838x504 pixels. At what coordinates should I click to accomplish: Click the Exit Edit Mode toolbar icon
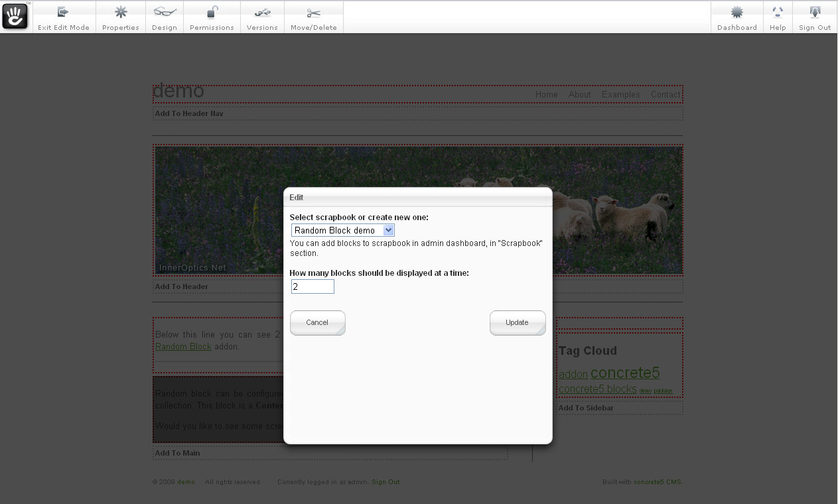(64, 12)
